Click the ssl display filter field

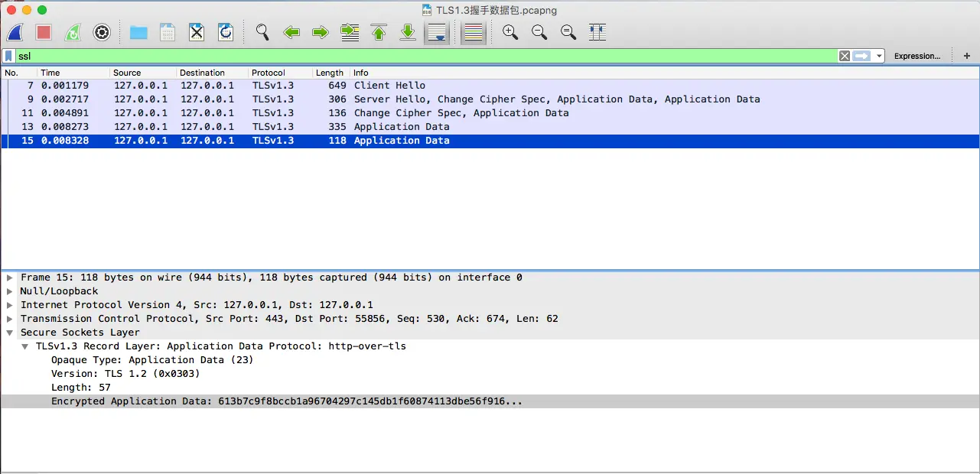(425, 56)
